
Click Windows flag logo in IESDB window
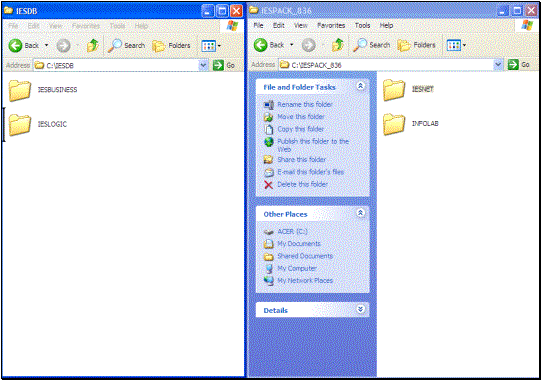(233, 26)
